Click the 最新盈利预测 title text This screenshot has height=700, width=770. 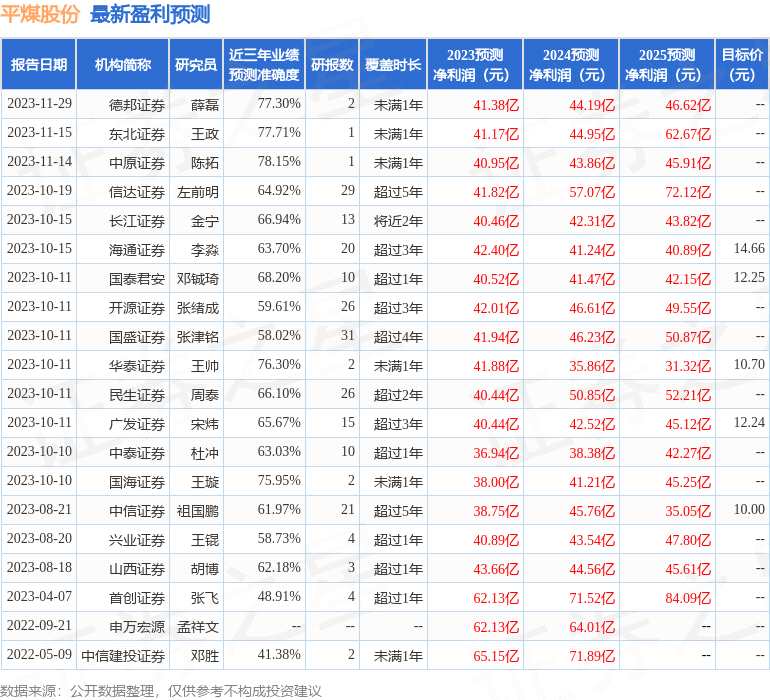150,14
